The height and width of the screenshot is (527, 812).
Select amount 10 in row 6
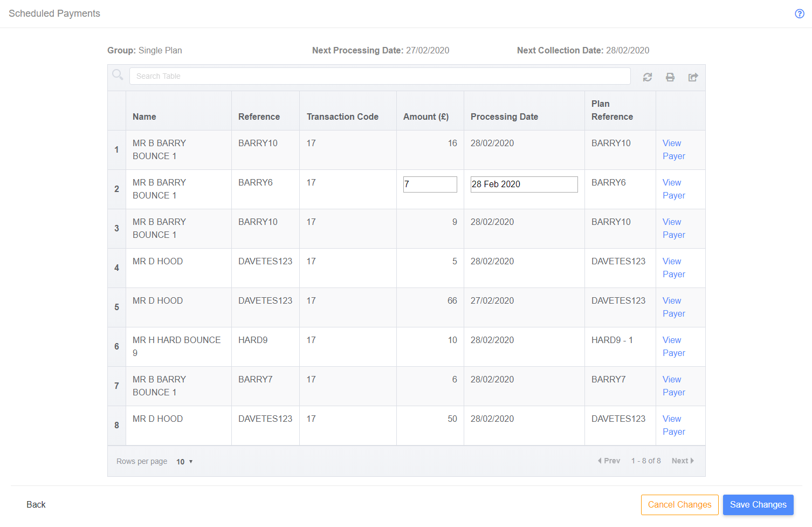pos(452,340)
